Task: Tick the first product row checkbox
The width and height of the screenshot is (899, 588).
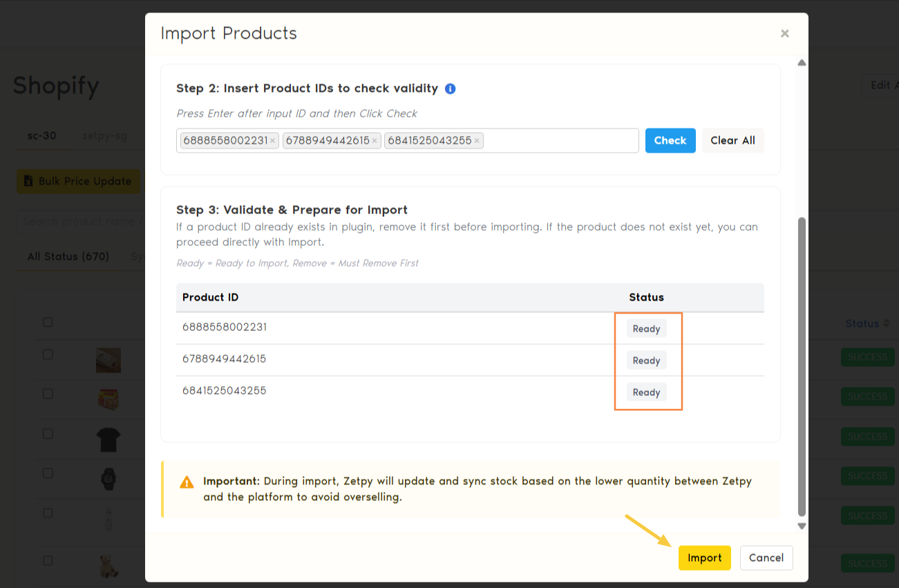Action: pos(48,354)
